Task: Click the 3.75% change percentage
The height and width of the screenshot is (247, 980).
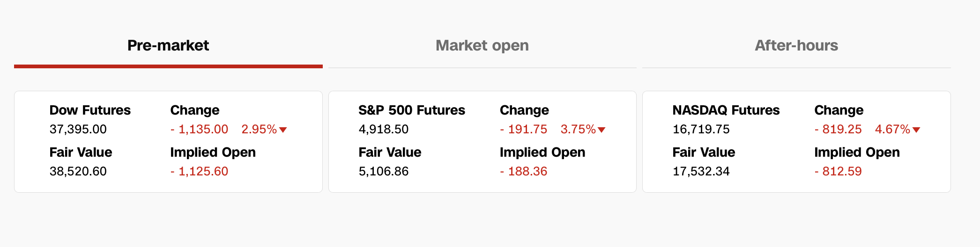Action: click(x=578, y=129)
